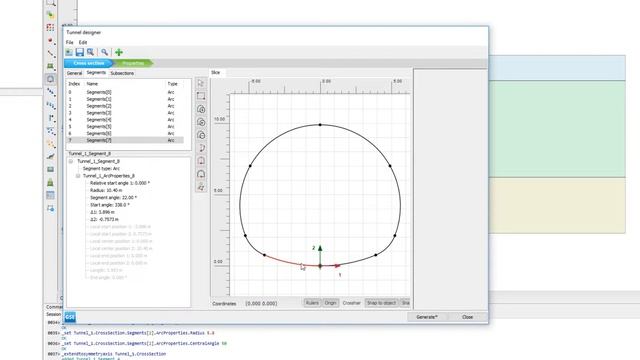Select row Segments[2] in the segment list
This screenshot has width=640, height=360.
(125, 106)
